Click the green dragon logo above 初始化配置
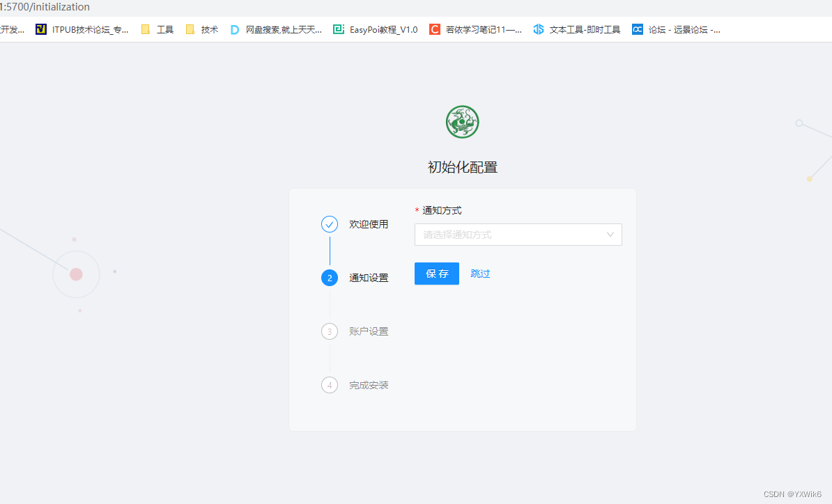Screen dimensions: 832x504 [x=461, y=122]
